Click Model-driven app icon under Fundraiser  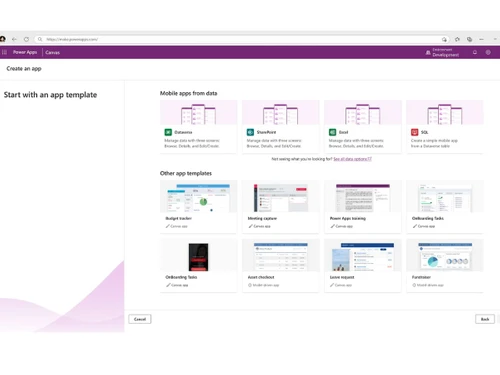pyautogui.click(x=414, y=285)
